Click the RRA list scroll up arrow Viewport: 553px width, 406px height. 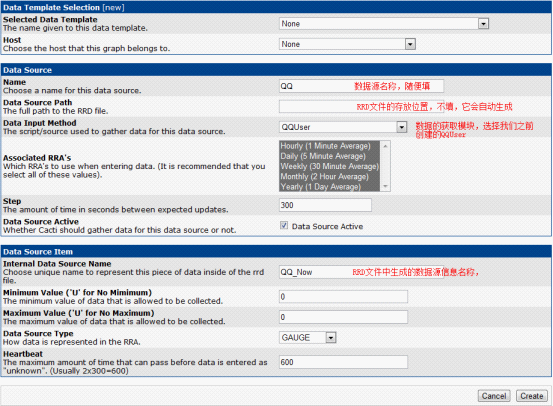(x=385, y=146)
